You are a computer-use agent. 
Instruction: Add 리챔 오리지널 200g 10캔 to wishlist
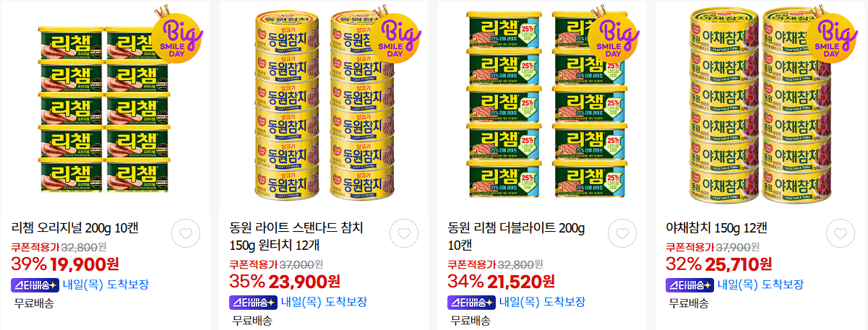[186, 233]
